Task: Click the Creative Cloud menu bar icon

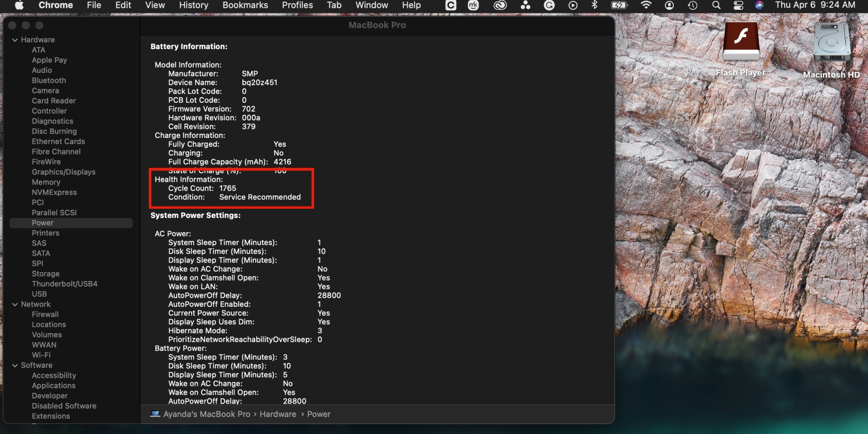Action: [500, 5]
